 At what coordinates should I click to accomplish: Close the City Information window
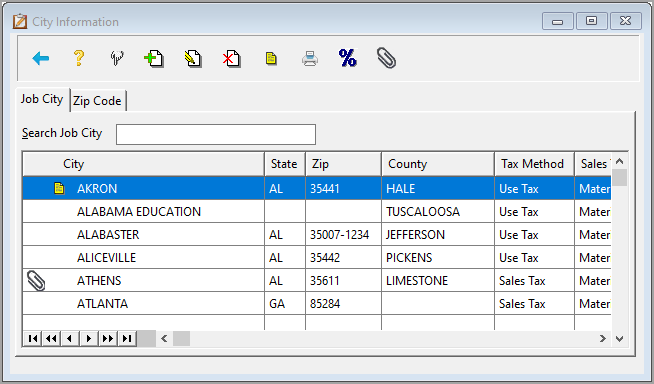click(626, 21)
